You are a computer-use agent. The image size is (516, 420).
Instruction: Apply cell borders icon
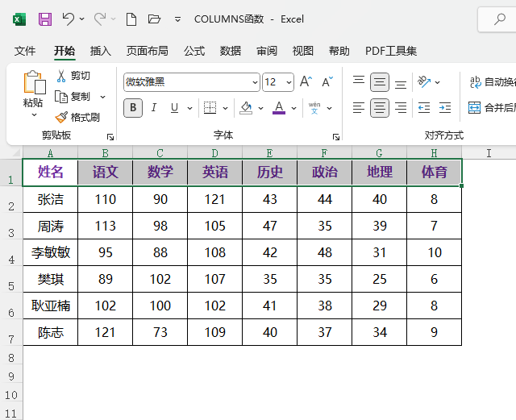(x=210, y=108)
